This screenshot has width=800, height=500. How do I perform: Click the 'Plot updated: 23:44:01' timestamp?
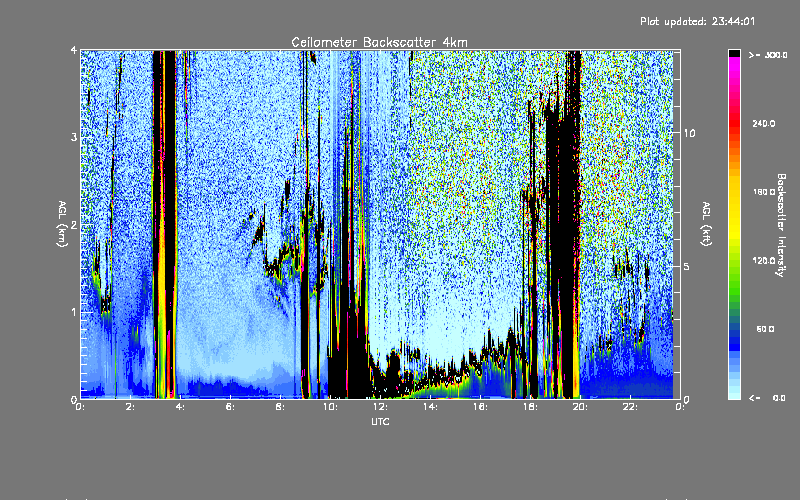coord(697,21)
